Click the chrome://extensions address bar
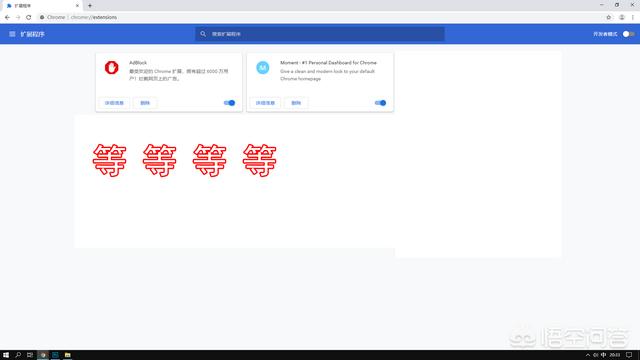The height and width of the screenshot is (360, 640). click(x=320, y=17)
